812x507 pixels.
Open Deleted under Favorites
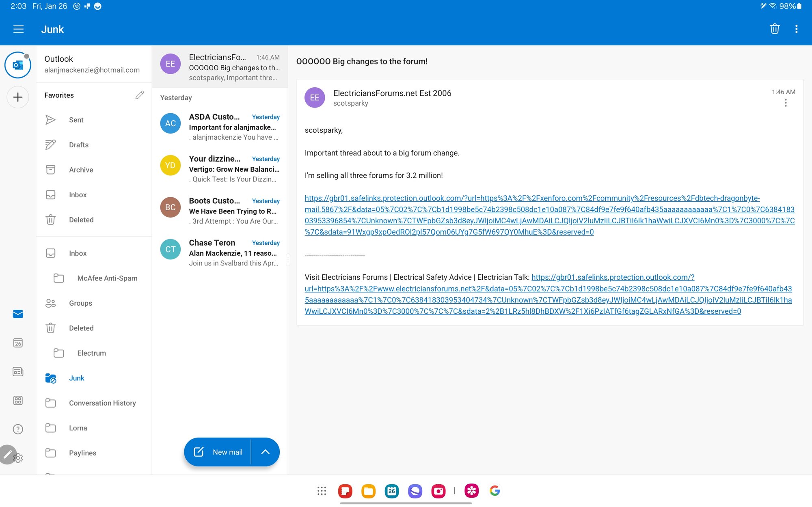94,220
